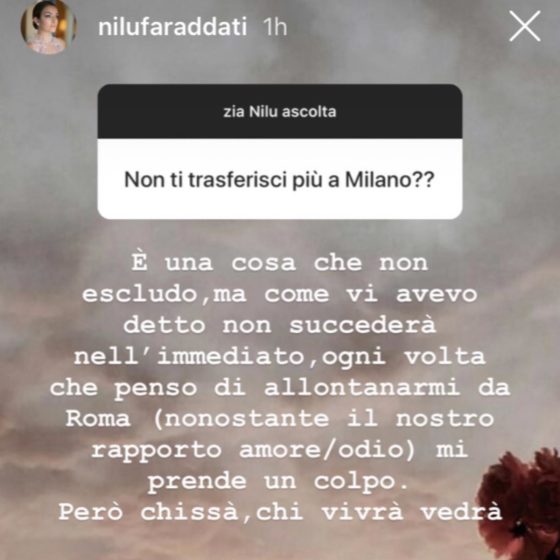Tap the closing line 'Però chissà,chi vivrà vedrà'
The width and height of the screenshot is (560, 560).
[280, 512]
